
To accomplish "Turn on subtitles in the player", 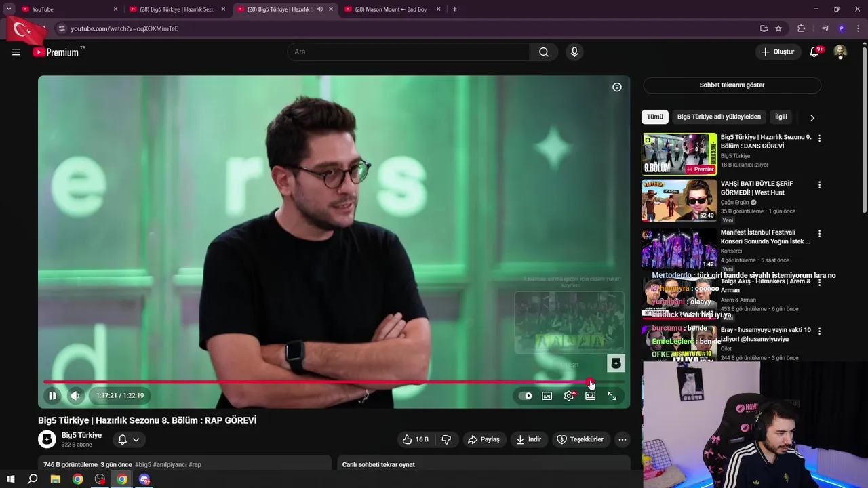I will click(x=547, y=396).
